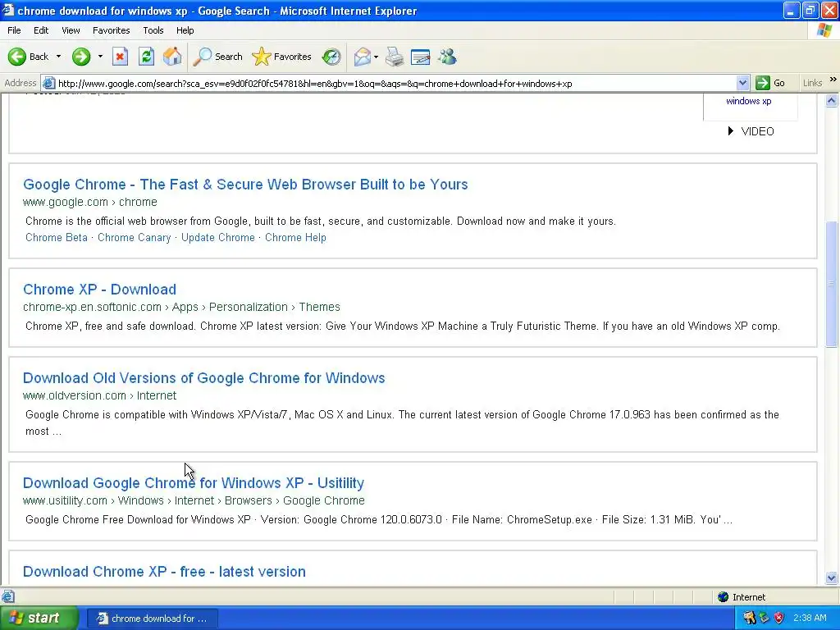Click the scrollbar down arrow
This screenshot has height=630, width=840.
pyautogui.click(x=832, y=577)
